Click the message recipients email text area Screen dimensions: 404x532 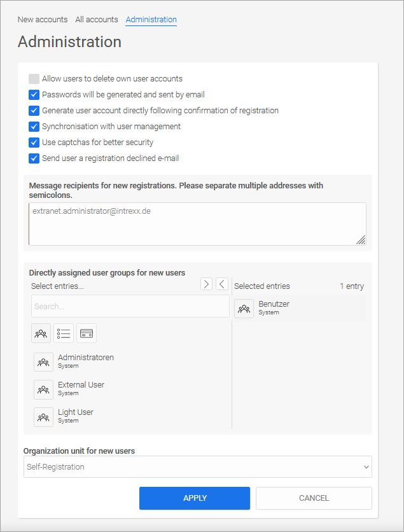point(197,223)
